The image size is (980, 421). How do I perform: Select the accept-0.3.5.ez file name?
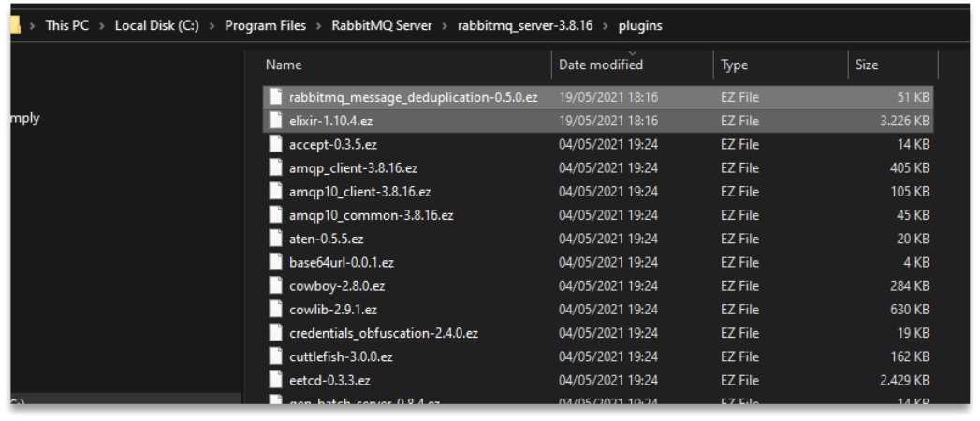333,145
